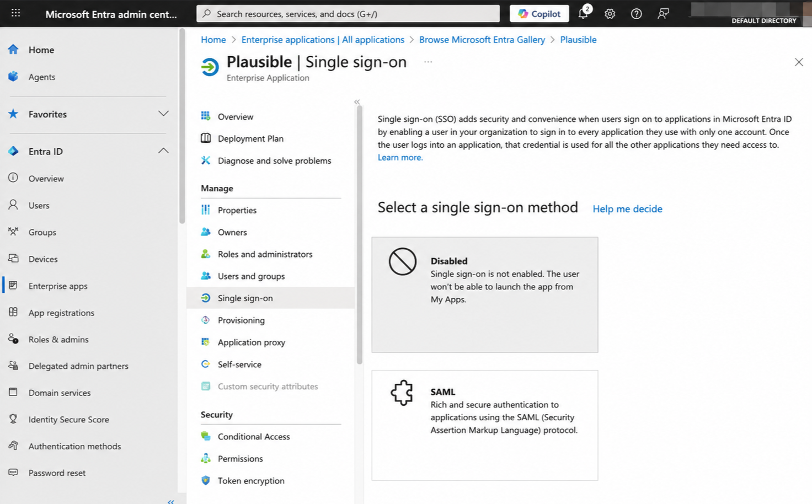This screenshot has height=504, width=812.
Task: Click the SAML puzzle piece icon
Action: 402,393
